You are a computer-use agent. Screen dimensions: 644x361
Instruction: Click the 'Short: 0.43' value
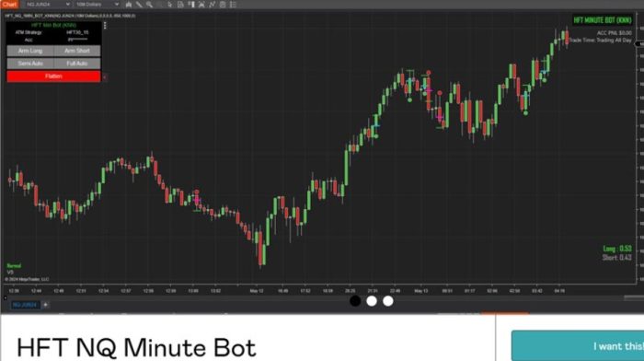(617, 257)
